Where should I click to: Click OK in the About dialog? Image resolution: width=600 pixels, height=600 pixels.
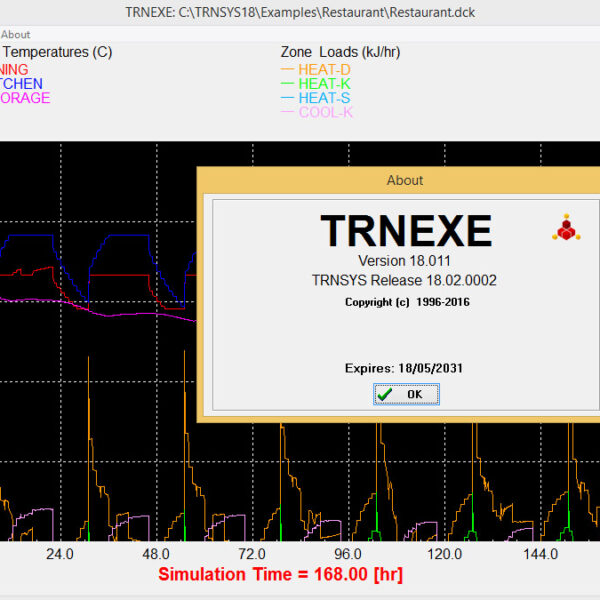[x=406, y=394]
